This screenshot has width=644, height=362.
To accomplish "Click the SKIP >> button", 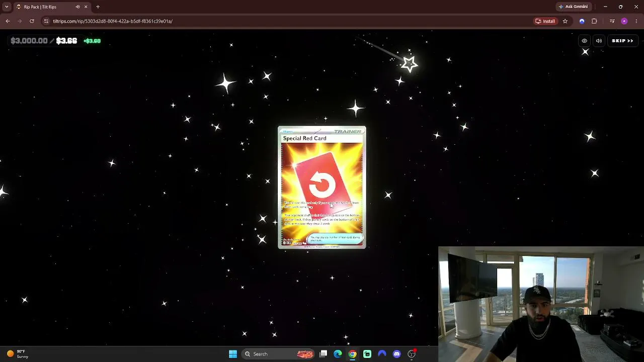I will [x=622, y=41].
